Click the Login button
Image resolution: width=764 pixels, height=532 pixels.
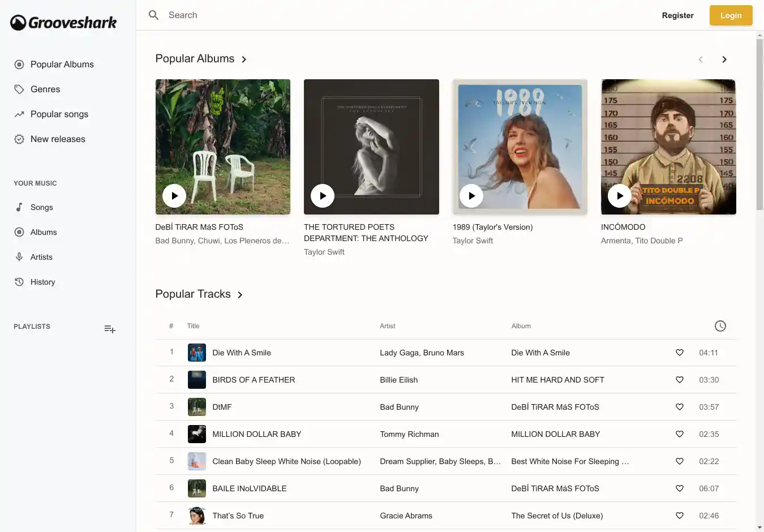click(731, 15)
